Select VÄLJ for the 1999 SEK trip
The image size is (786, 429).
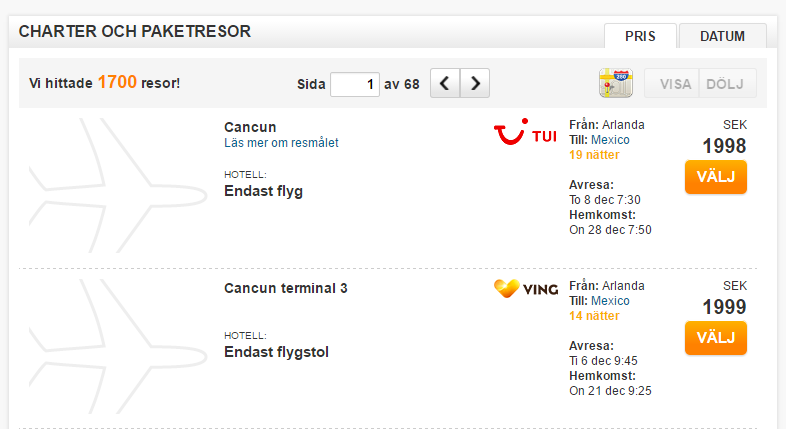coord(716,338)
